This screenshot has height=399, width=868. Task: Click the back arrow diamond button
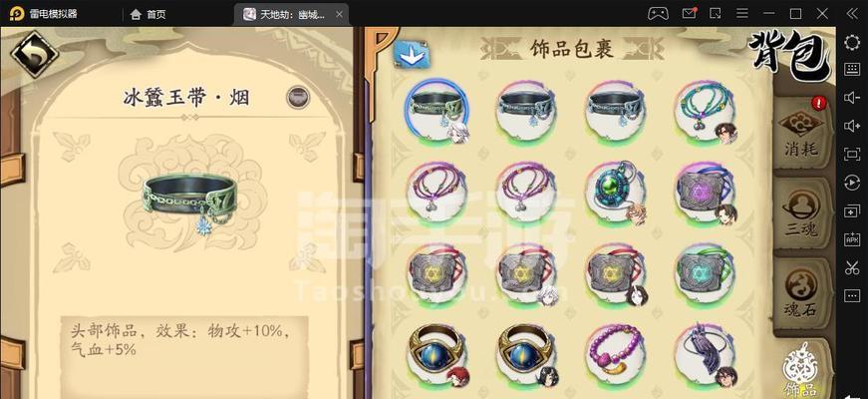pyautogui.click(x=34, y=54)
